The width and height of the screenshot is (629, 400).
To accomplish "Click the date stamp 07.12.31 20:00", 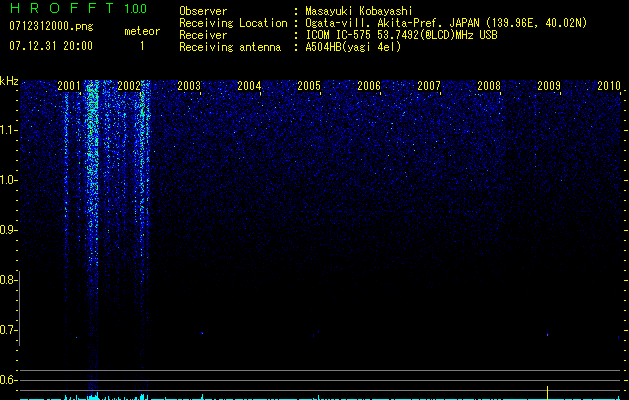I will pos(51,46).
